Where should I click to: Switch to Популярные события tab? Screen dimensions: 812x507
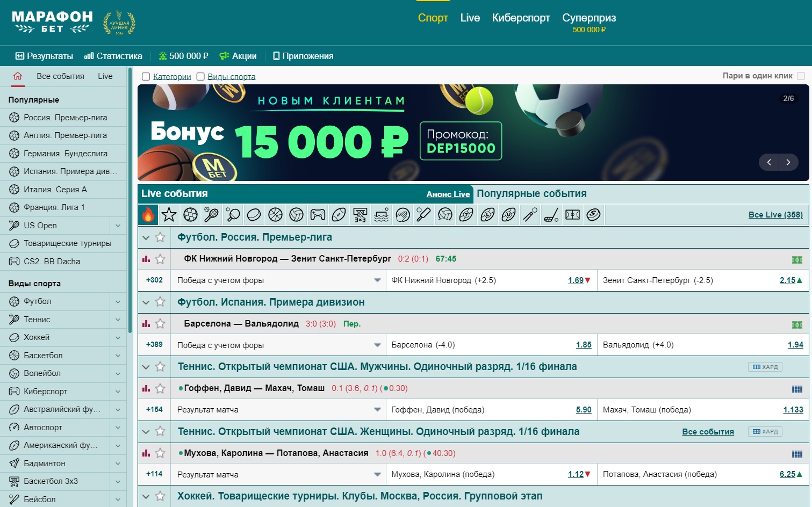[531, 193]
